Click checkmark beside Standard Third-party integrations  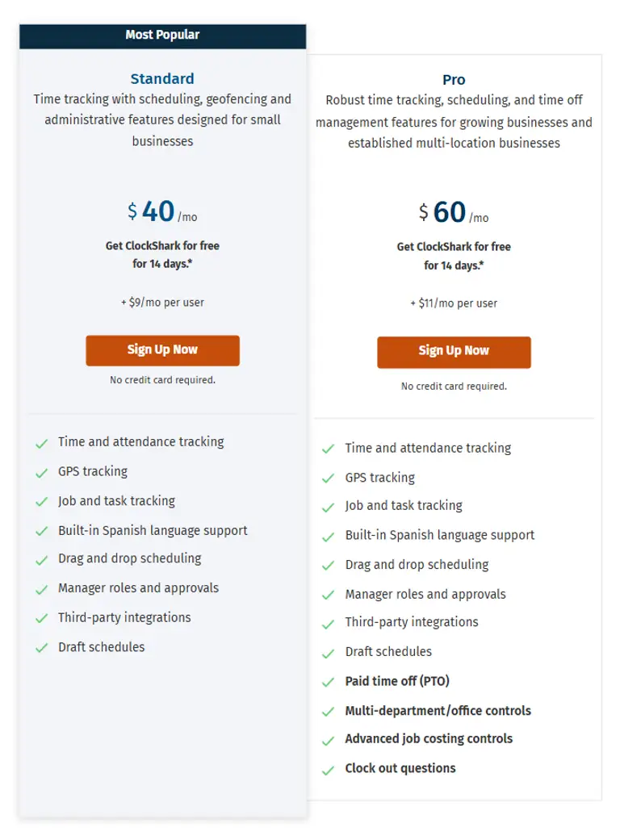[41, 619]
